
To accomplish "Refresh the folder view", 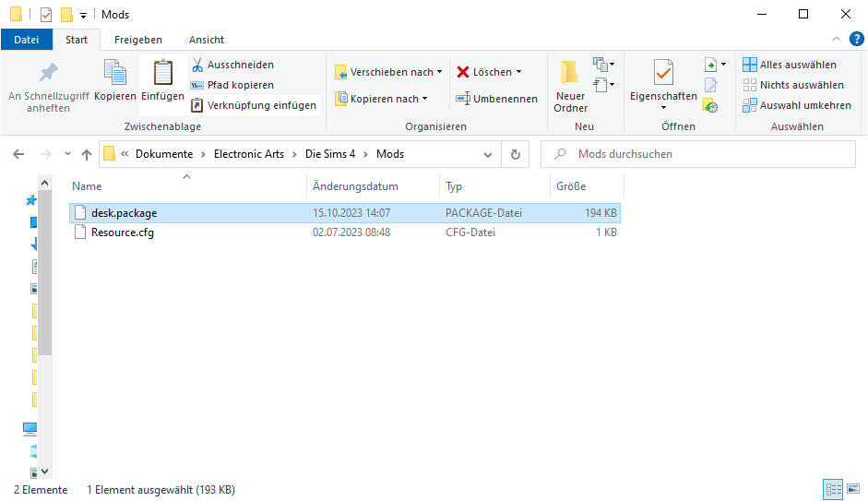I will (516, 154).
